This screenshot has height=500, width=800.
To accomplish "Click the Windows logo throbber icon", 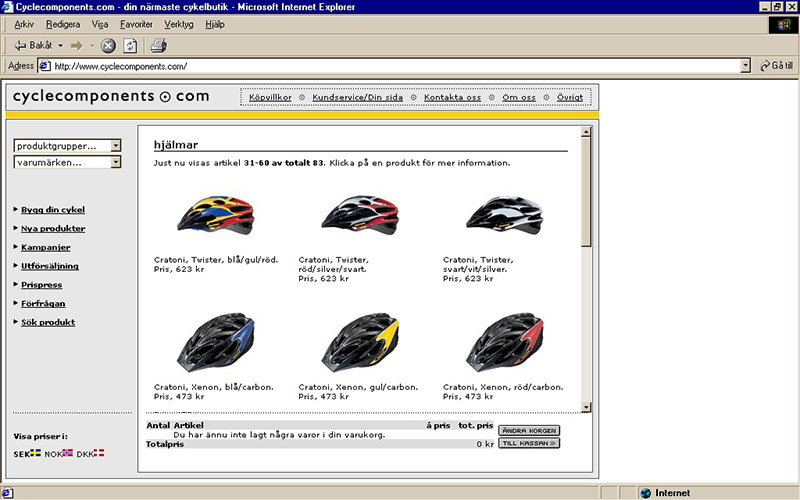I will [x=784, y=25].
